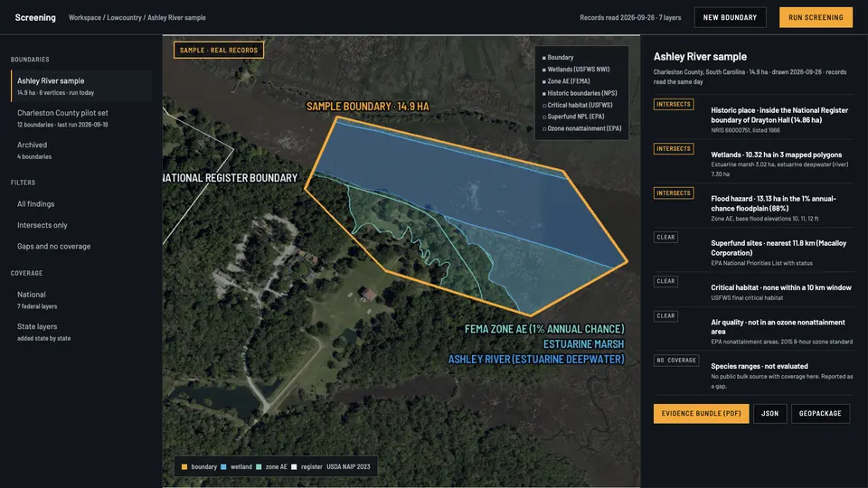Download the Evidence Bundle (PDF)

pos(701,413)
